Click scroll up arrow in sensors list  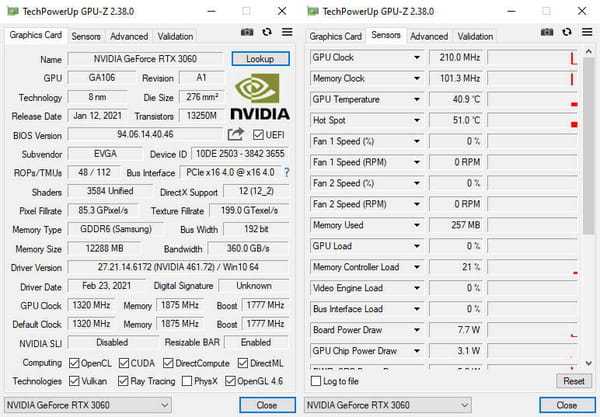pyautogui.click(x=589, y=52)
